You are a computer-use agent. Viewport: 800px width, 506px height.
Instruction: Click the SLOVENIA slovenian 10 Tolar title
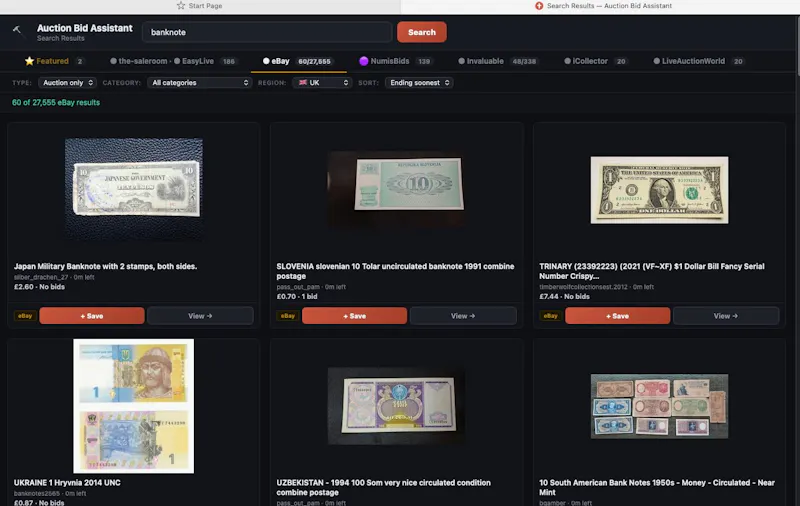click(395, 271)
